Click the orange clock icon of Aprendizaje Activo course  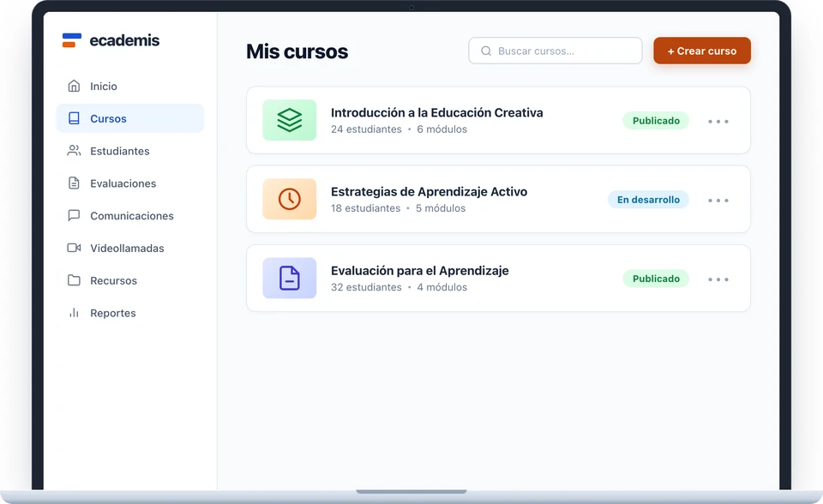pos(290,199)
